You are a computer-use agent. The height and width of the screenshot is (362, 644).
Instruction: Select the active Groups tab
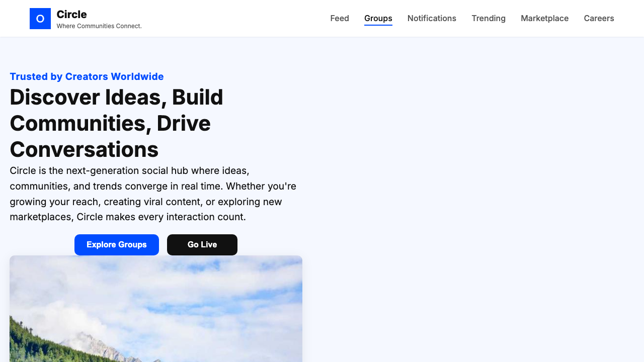pos(378,19)
